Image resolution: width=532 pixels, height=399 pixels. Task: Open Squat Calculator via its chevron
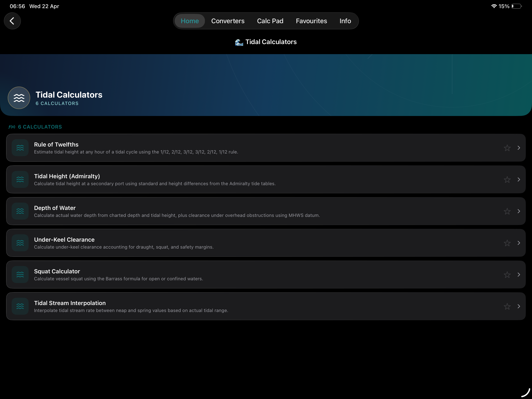[519, 275]
